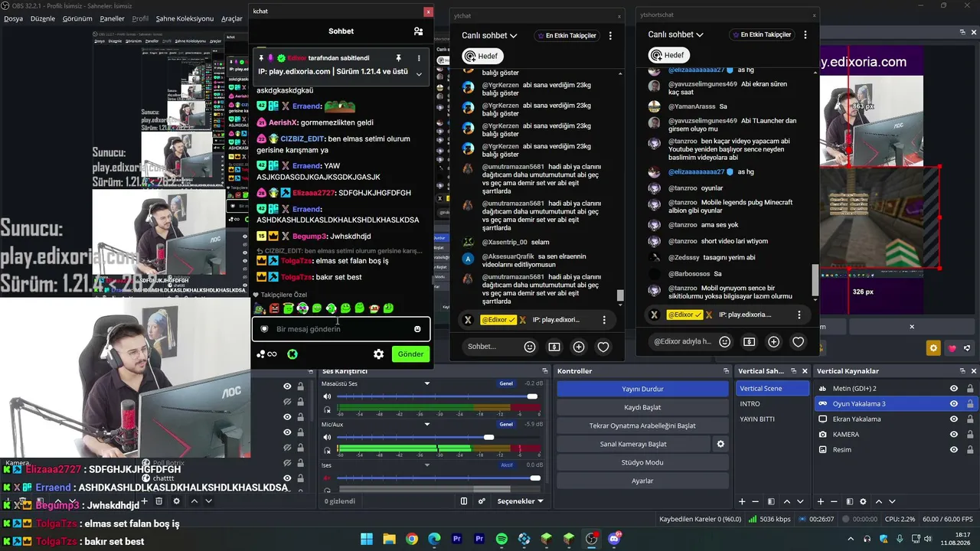Add a scene in Vertical Sahneler panel
The width and height of the screenshot is (980, 551).
pyautogui.click(x=742, y=501)
